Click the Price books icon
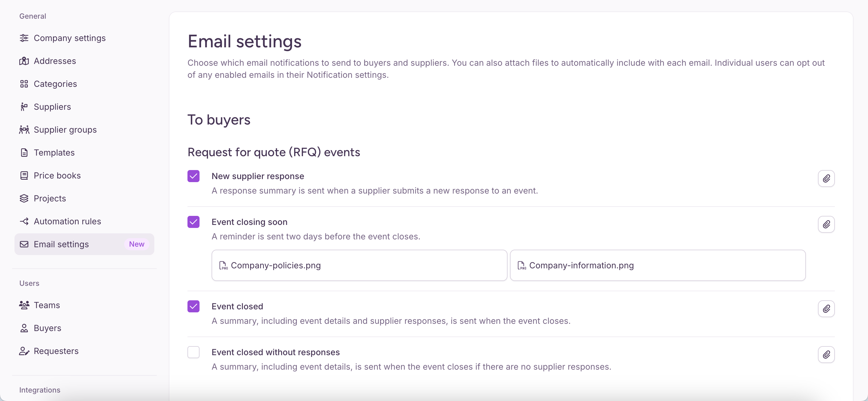 [x=24, y=175]
